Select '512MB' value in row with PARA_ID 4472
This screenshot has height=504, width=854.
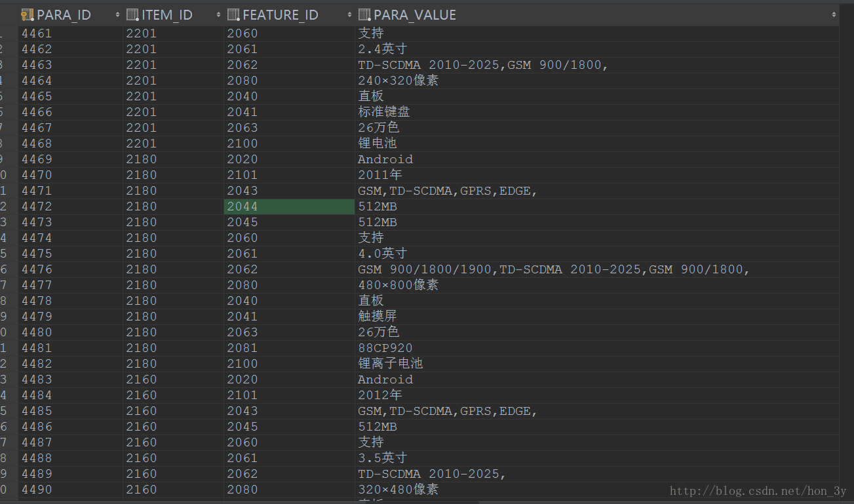[597, 206]
